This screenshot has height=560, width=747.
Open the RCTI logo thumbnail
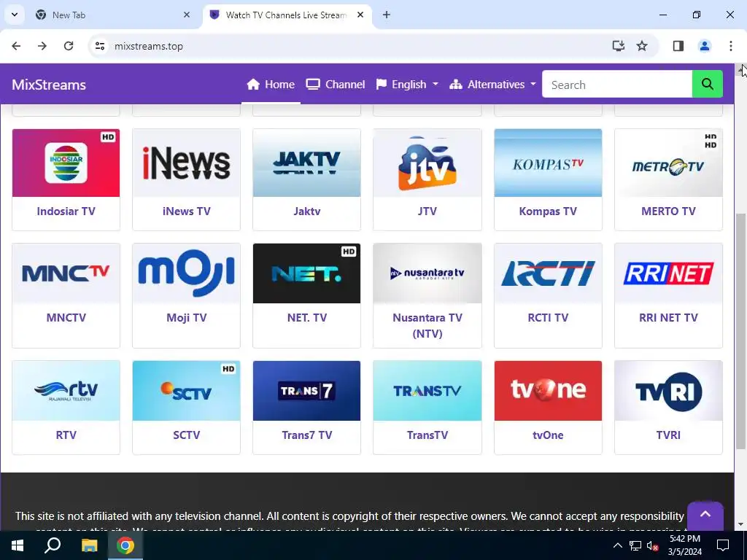[x=548, y=273]
